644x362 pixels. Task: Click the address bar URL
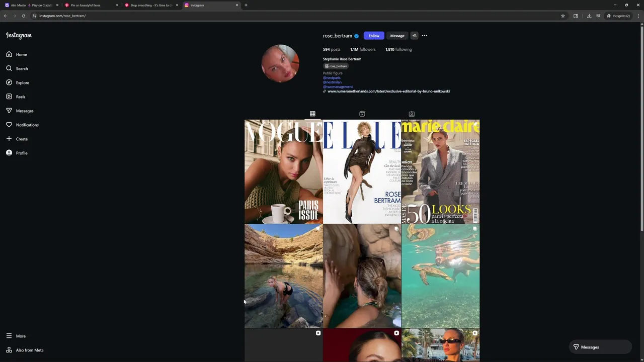point(62,16)
